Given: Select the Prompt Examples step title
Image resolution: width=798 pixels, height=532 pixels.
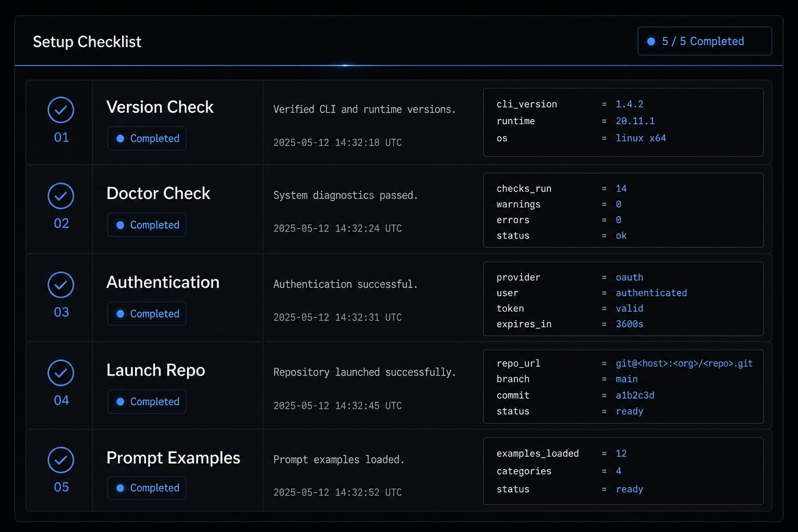Looking at the screenshot, I should click(x=173, y=458).
